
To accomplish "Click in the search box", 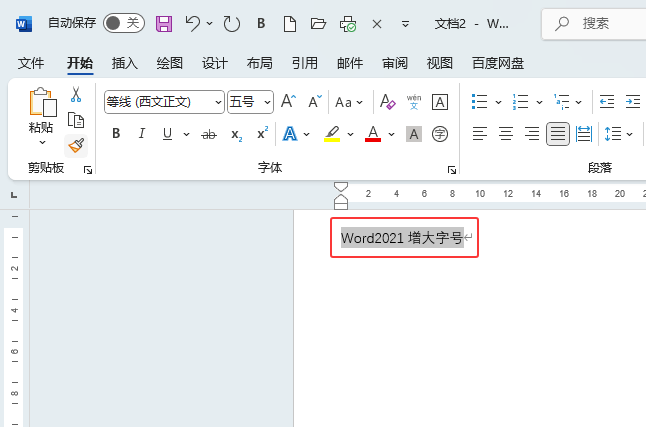I will pyautogui.click(x=594, y=24).
